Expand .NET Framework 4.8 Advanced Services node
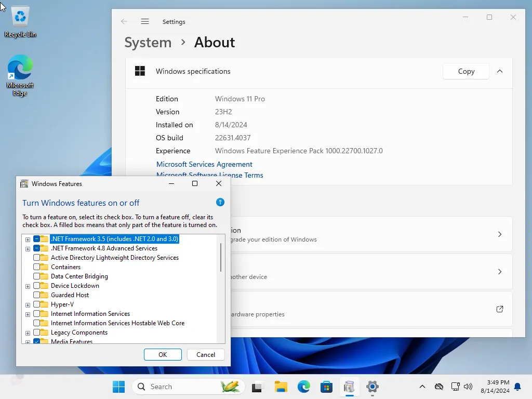532x399 pixels. coord(28,249)
